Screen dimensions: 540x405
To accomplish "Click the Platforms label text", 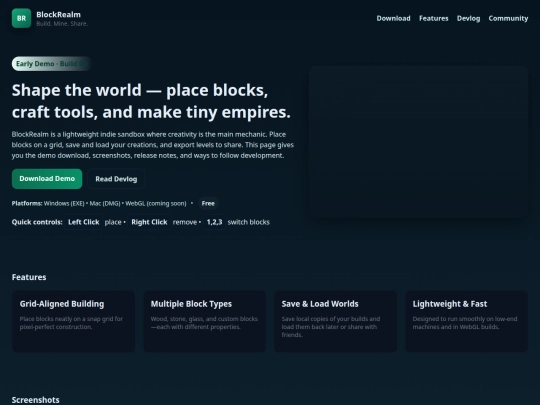I will click(x=27, y=204).
